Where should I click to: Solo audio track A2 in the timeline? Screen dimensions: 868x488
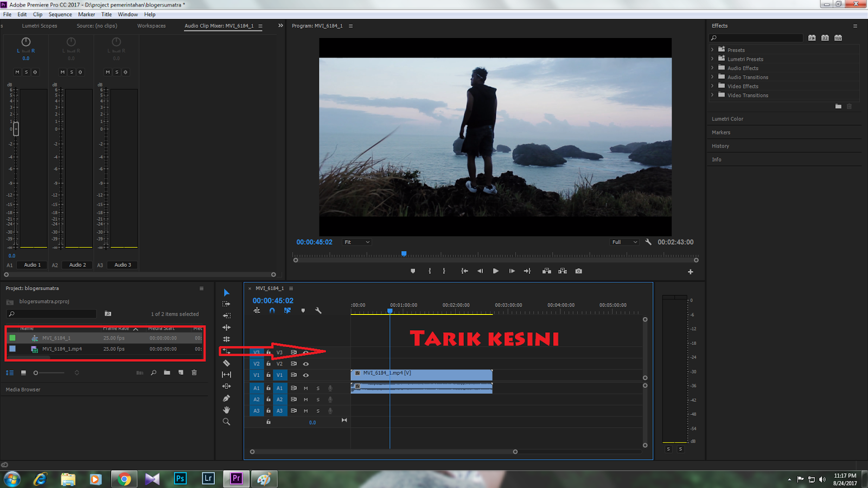tap(318, 400)
